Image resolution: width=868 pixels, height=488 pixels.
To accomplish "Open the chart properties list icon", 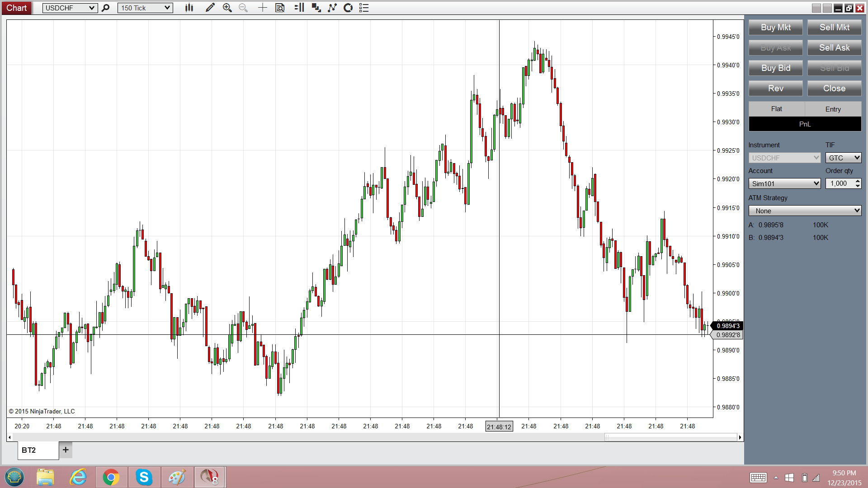I will [x=364, y=8].
